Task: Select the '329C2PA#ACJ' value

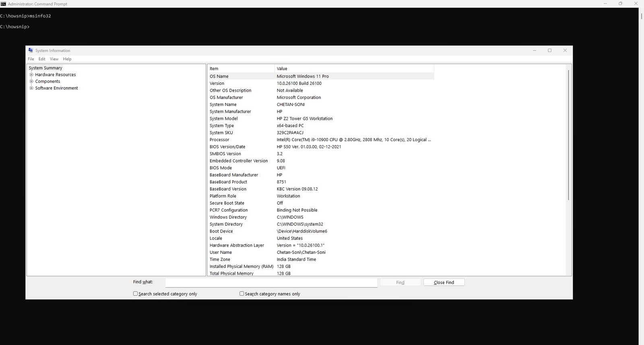Action: 290,133
